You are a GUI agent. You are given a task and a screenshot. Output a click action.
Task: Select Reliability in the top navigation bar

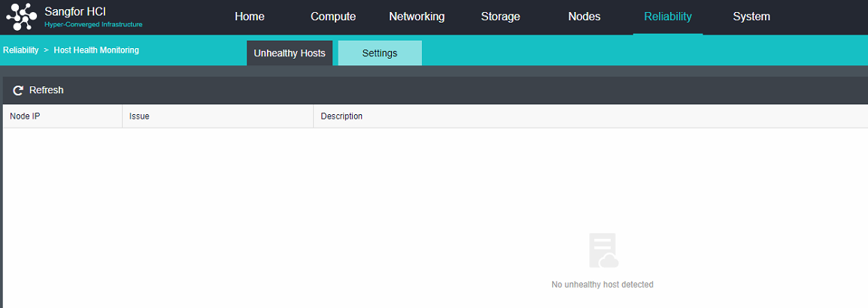coord(668,17)
